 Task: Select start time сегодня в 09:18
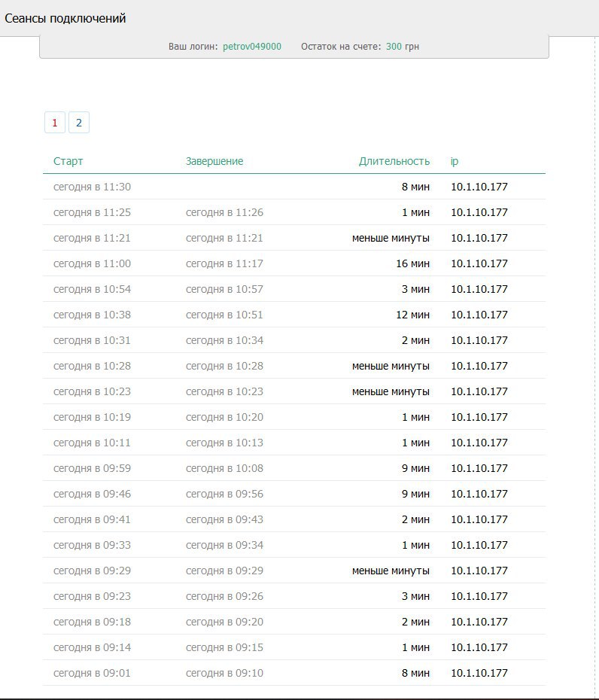[92, 622]
